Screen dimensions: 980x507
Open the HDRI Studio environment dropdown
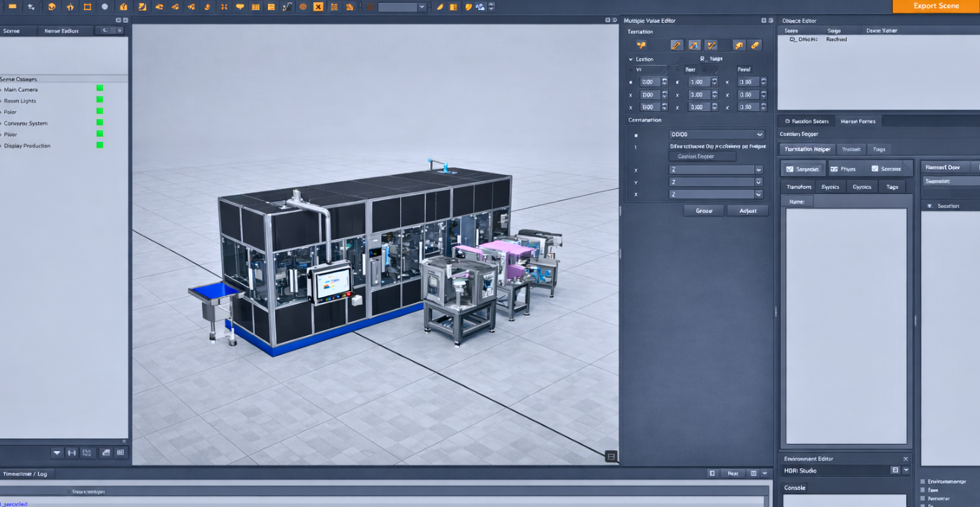pyautogui.click(x=905, y=470)
